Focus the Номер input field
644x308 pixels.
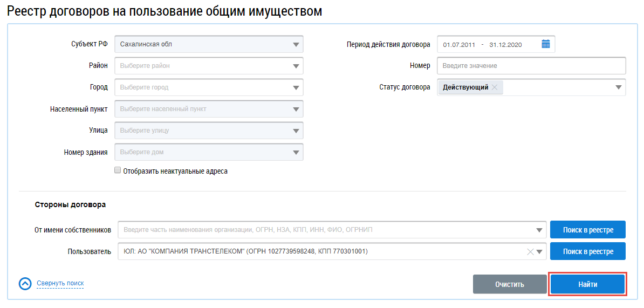click(x=531, y=66)
